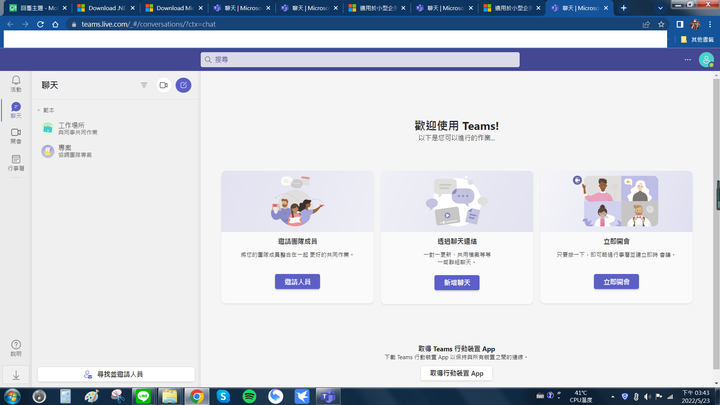Click the download app arrow icon in left rail
The height and width of the screenshot is (405, 720).
tap(16, 375)
